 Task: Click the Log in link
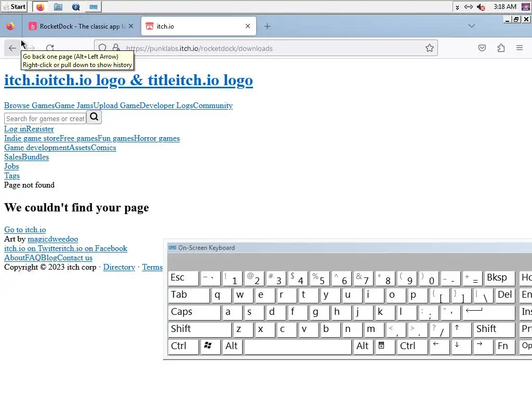(x=15, y=129)
